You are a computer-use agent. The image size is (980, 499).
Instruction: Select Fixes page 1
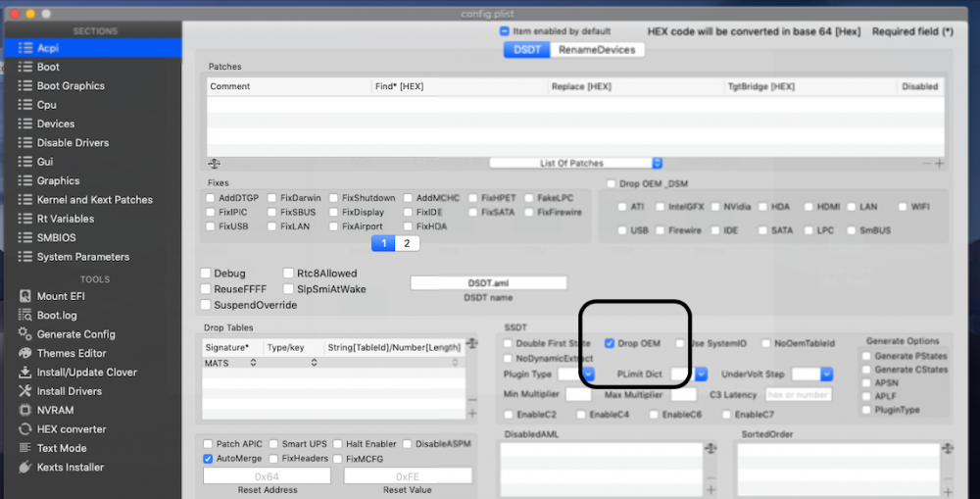click(383, 243)
